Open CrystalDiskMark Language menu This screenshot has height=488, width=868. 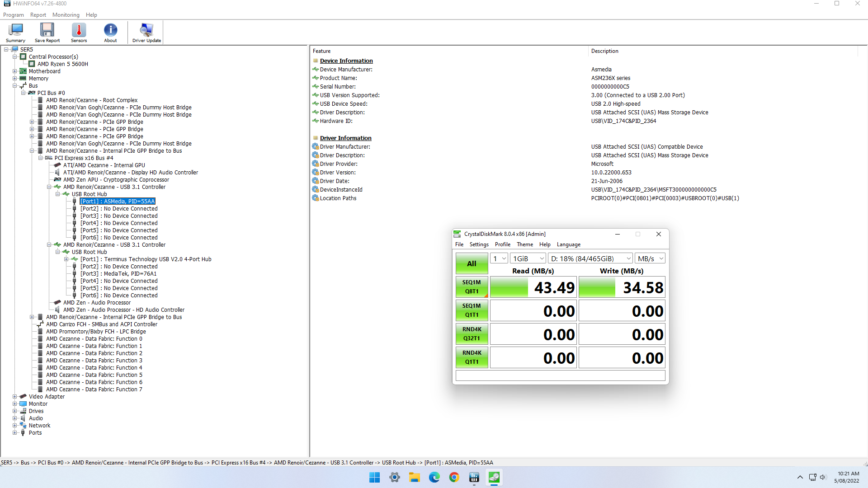568,244
